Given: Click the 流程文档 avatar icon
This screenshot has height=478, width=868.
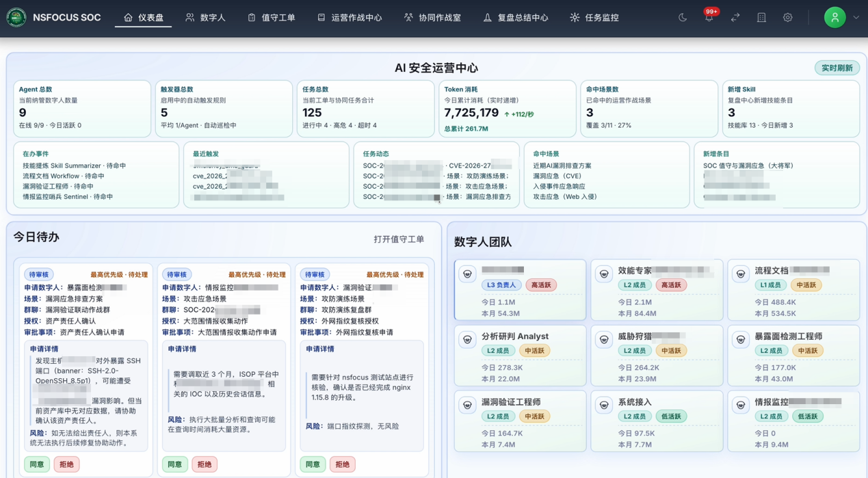Looking at the screenshot, I should coord(741,274).
